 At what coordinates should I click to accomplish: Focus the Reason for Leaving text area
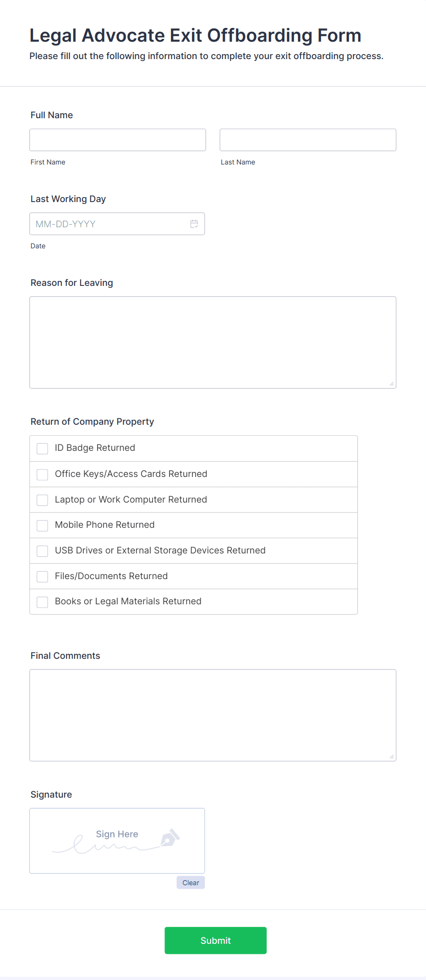[x=213, y=343]
